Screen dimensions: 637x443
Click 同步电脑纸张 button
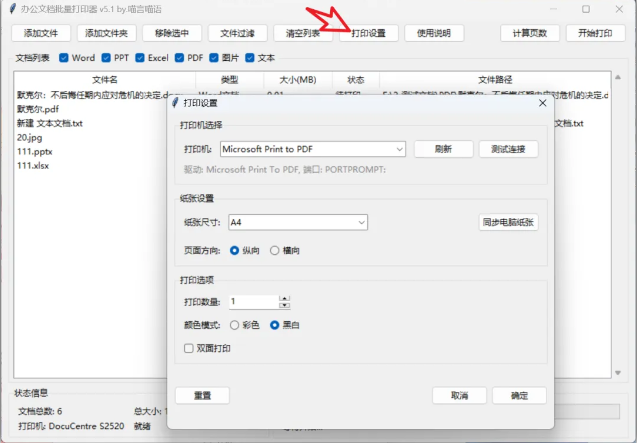click(509, 222)
